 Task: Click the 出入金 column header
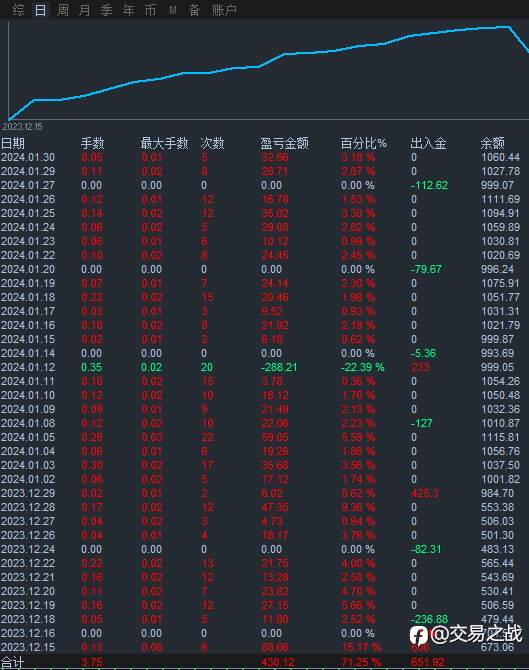coord(428,143)
